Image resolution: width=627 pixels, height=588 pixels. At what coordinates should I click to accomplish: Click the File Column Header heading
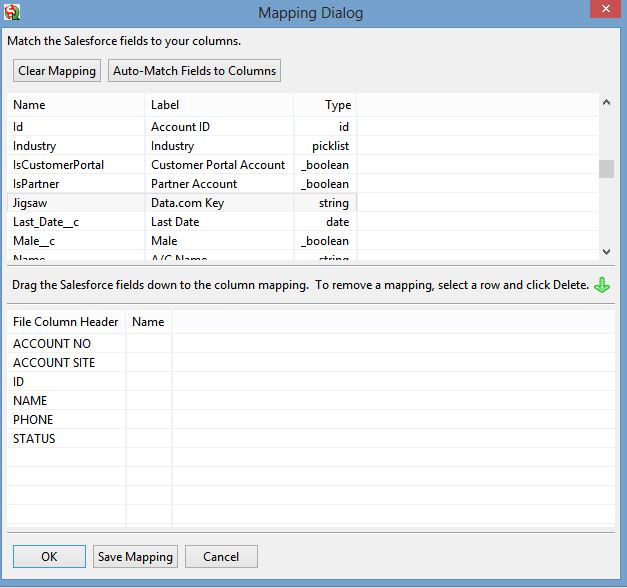(x=66, y=322)
